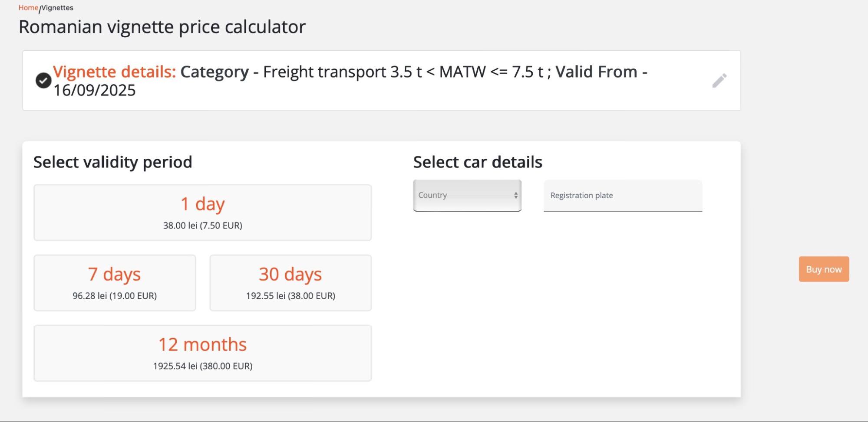
Task: Select the 12 months validity period
Action: [202, 353]
